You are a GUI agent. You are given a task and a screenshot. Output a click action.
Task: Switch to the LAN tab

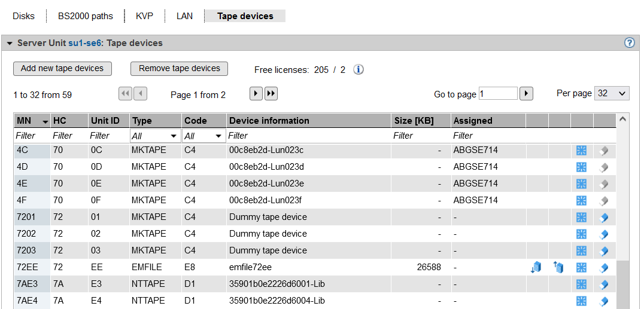(x=184, y=16)
